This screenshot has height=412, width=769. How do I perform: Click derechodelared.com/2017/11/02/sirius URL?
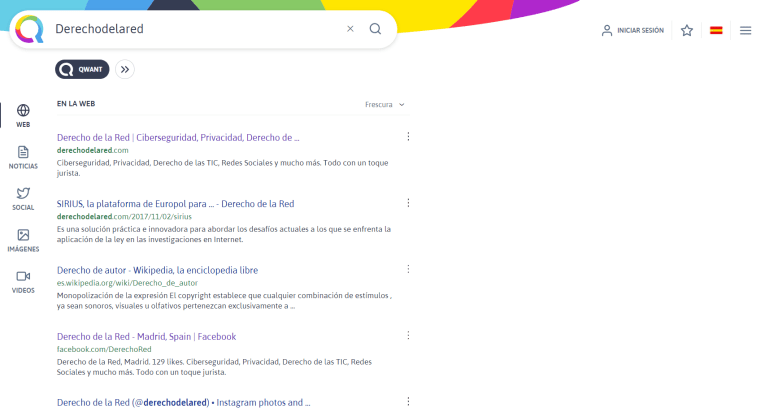124,217
